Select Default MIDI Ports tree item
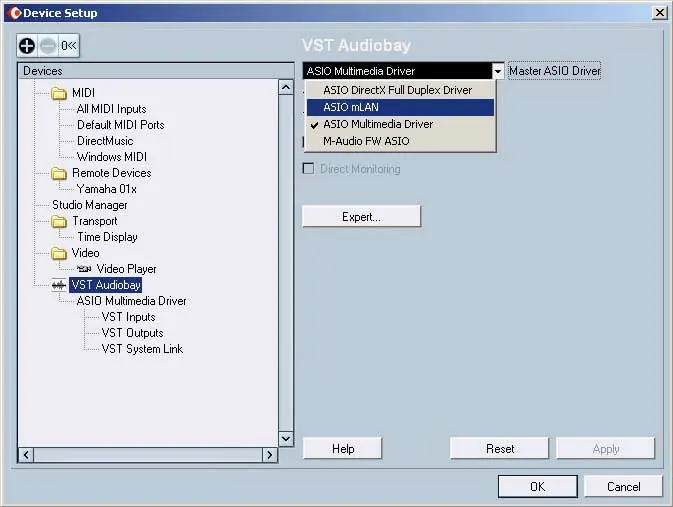673x507 pixels. [x=121, y=125]
